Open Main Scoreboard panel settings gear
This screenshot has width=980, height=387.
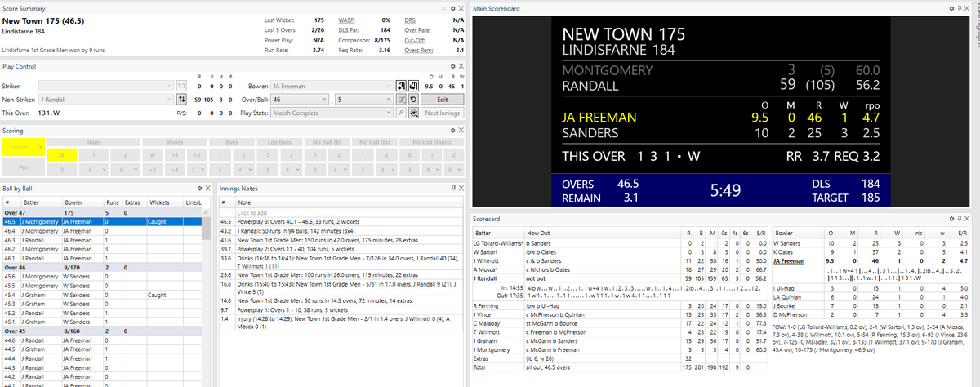(953, 7)
